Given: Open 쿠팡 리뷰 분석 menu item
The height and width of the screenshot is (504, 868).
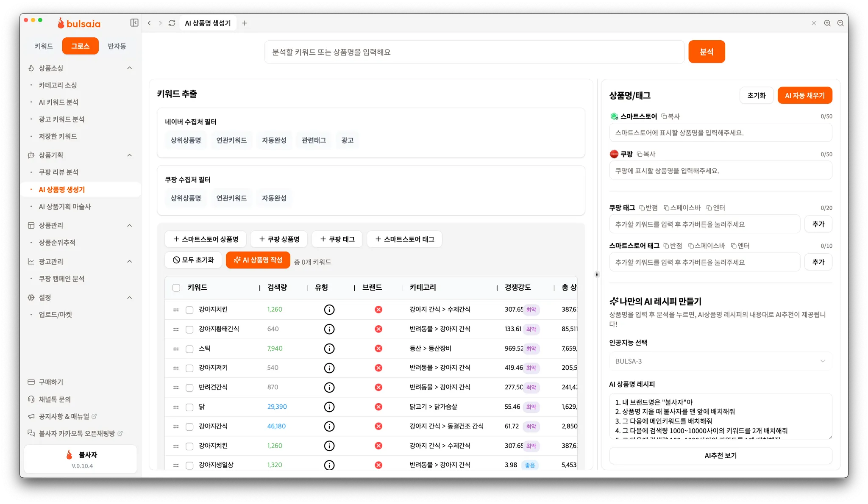Looking at the screenshot, I should click(58, 172).
